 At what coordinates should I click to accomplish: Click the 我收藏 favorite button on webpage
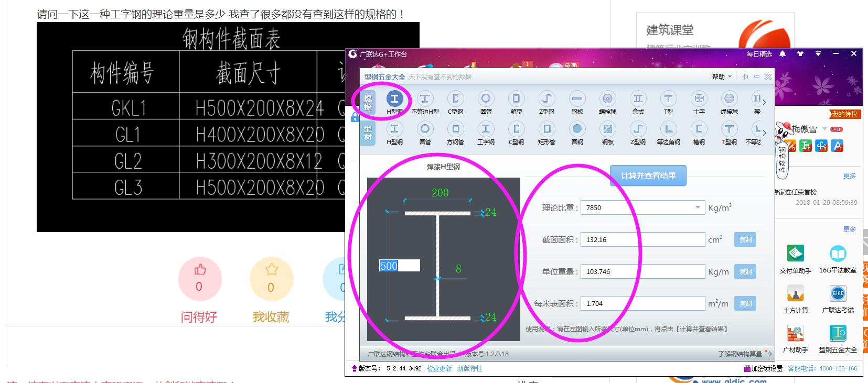tap(272, 279)
